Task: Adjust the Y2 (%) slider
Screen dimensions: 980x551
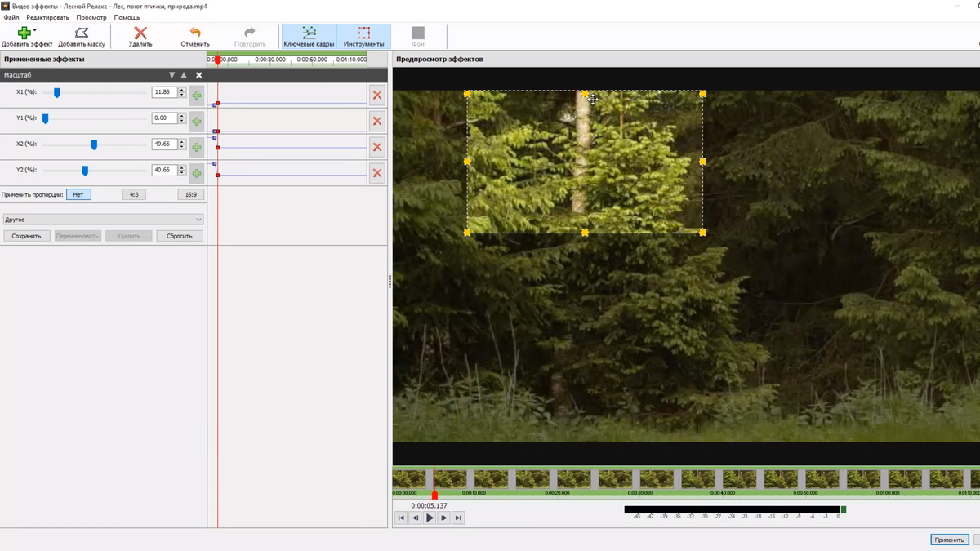Action: (85, 171)
